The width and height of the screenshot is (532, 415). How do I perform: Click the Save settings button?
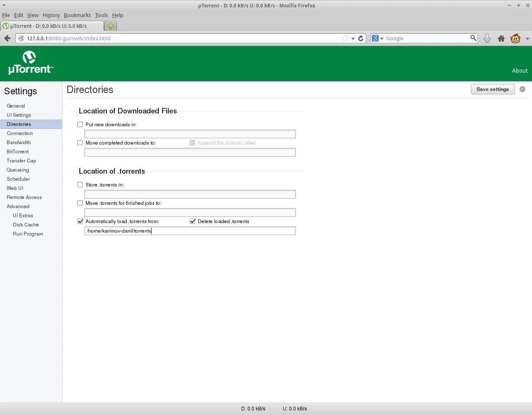[x=493, y=89]
